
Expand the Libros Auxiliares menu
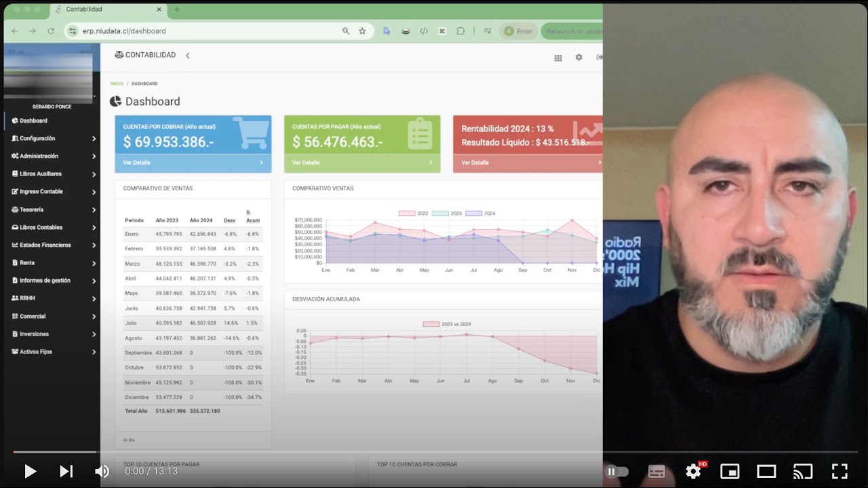[x=52, y=174]
